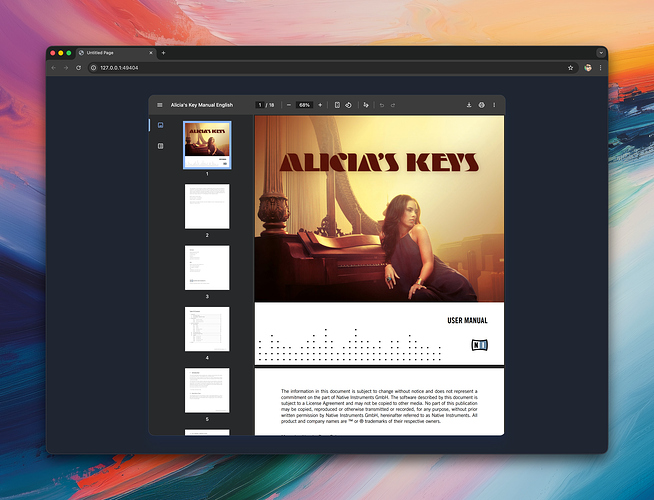Jump to page 3 thumbnail
The height and width of the screenshot is (500, 654).
(207, 268)
